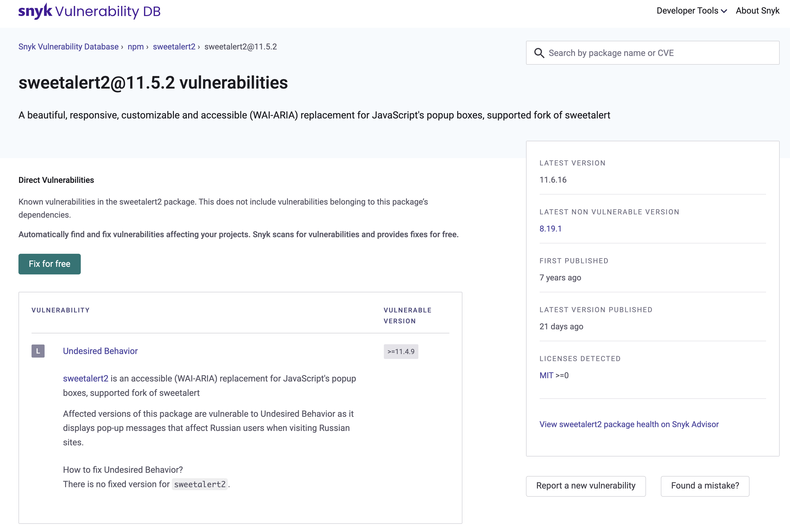Open the sweetalert2 breadcrumb link
790x532 pixels.
point(174,46)
